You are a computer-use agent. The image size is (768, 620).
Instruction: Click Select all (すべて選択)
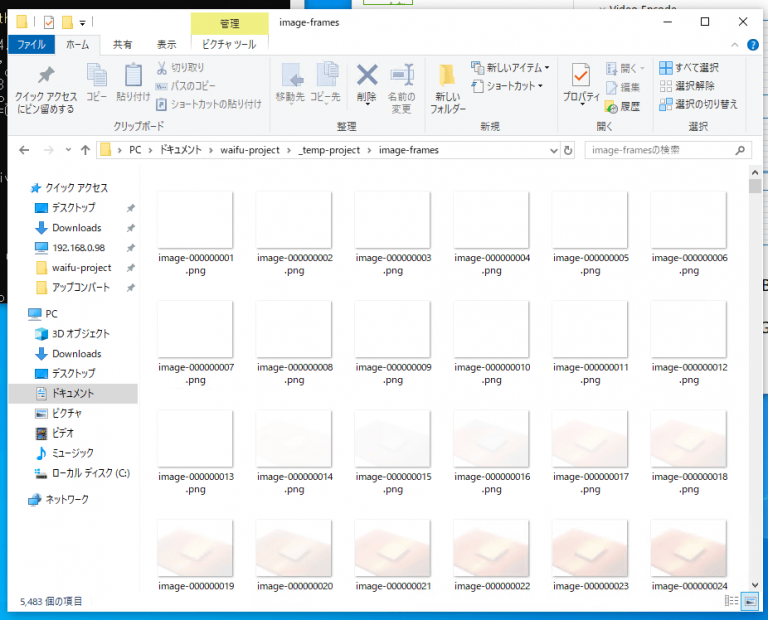coord(689,68)
